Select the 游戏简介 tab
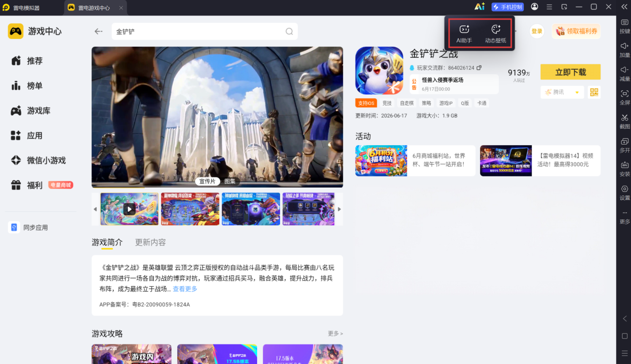The width and height of the screenshot is (631, 364). coord(107,242)
